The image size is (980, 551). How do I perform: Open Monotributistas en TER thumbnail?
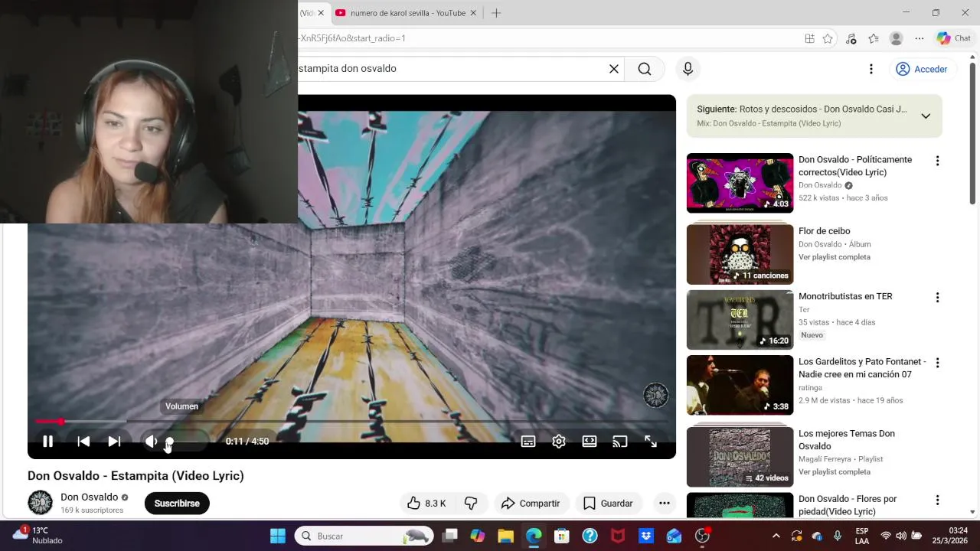click(x=740, y=320)
